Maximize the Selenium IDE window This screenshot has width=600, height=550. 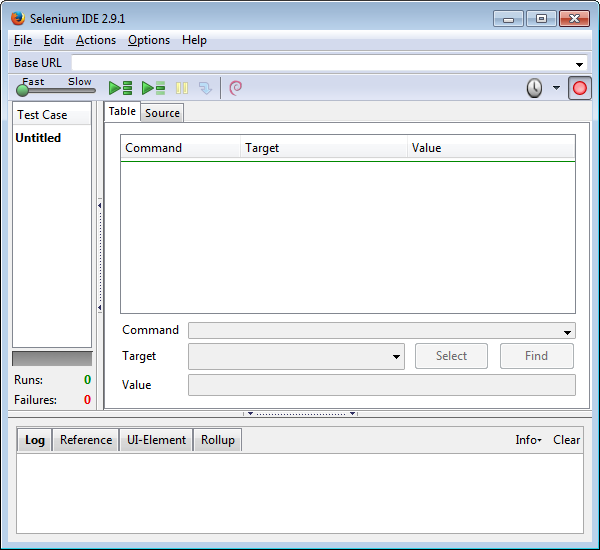541,19
